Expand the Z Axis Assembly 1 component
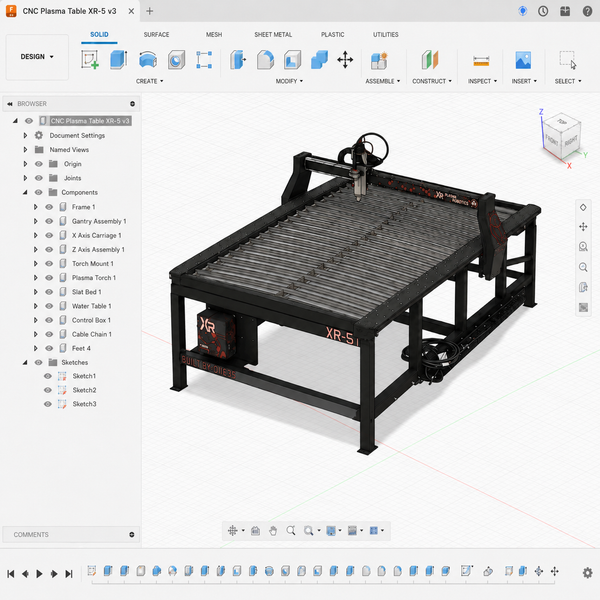 click(x=36, y=249)
